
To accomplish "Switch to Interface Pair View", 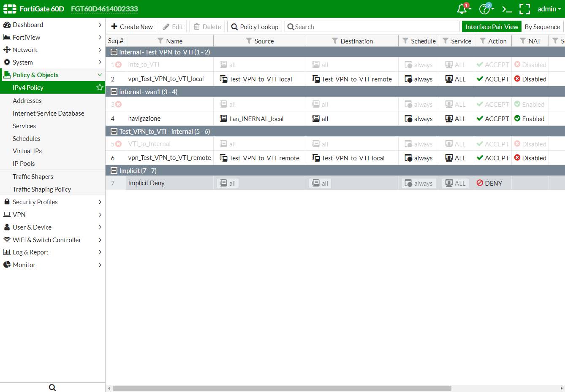I will [x=492, y=27].
